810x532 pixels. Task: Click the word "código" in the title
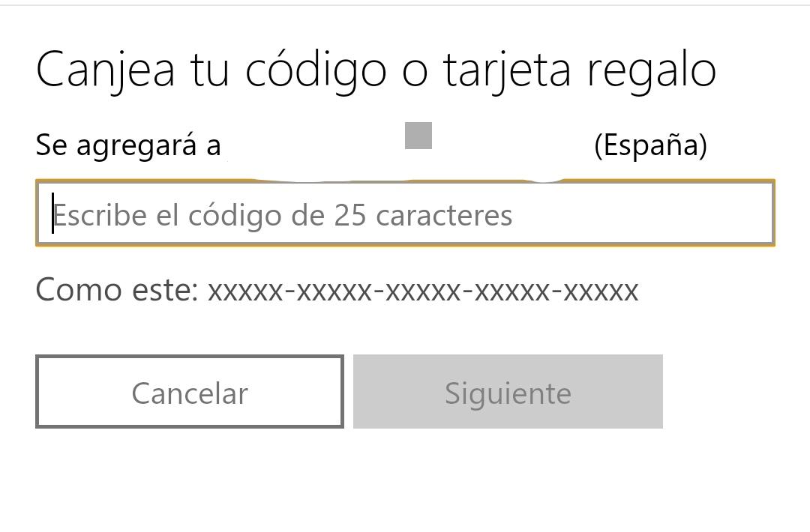316,70
